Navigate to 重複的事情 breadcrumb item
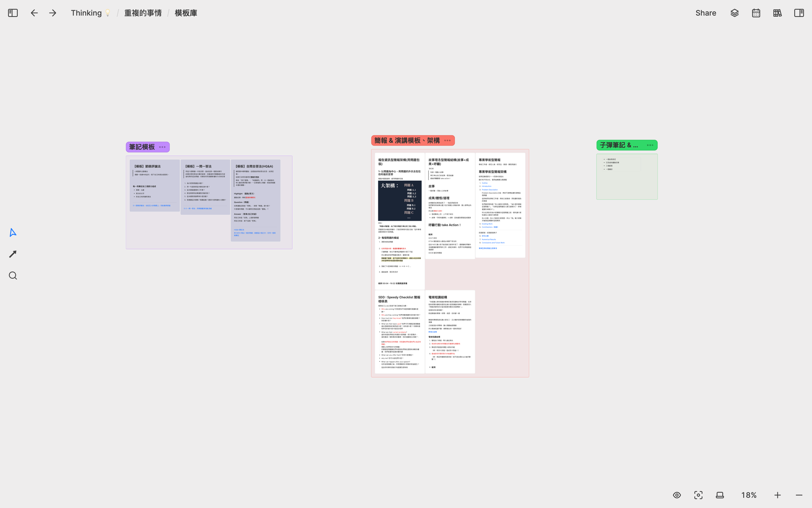812x508 pixels. tap(143, 13)
